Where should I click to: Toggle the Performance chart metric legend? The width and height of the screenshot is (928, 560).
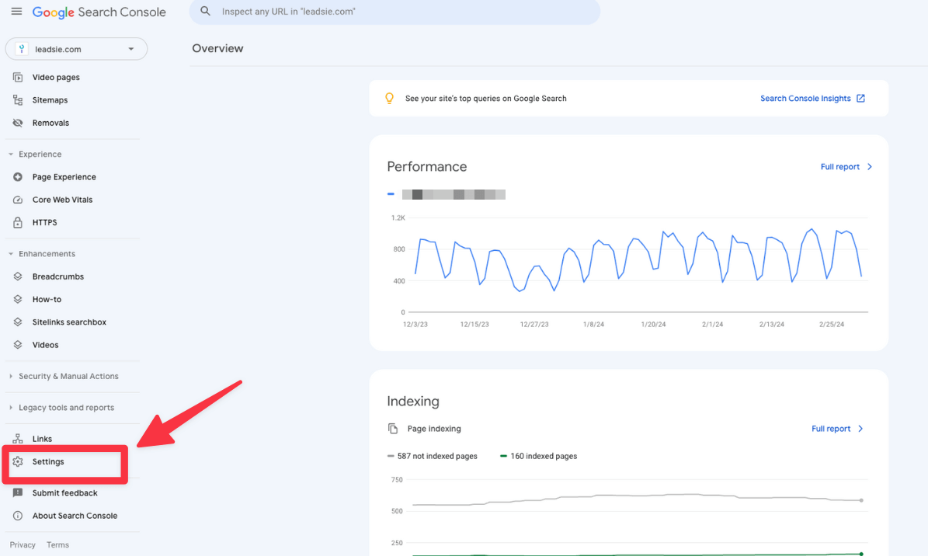[x=447, y=194]
